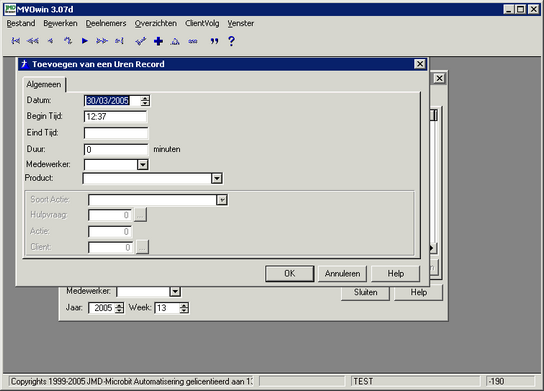Click the Jaar 2005 field
This screenshot has height=391, width=544.
click(102, 308)
